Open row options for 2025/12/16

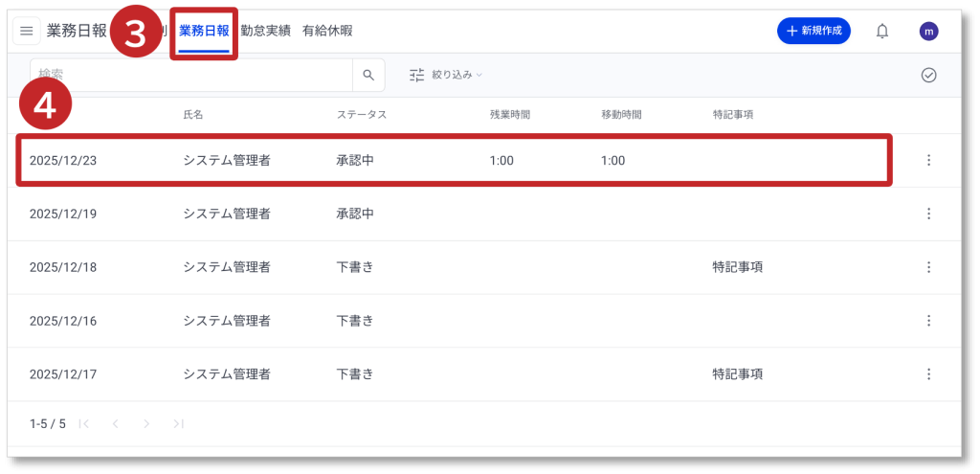[x=928, y=320]
